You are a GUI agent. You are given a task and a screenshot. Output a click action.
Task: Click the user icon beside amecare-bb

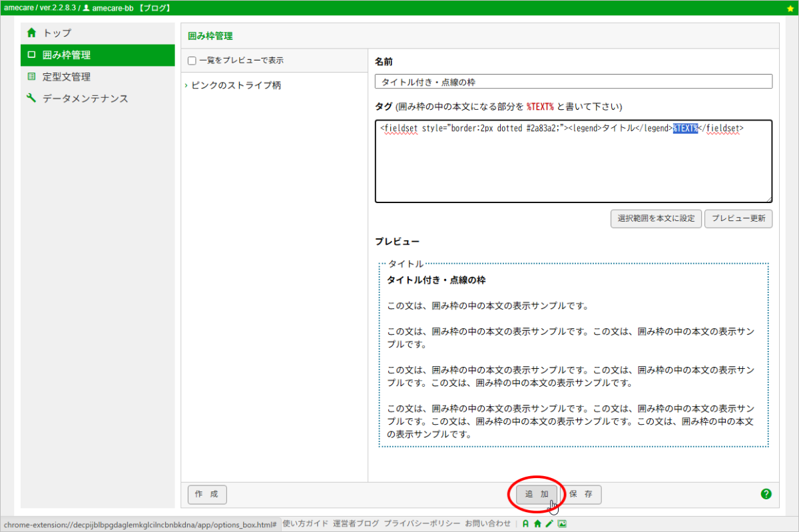[86, 8]
